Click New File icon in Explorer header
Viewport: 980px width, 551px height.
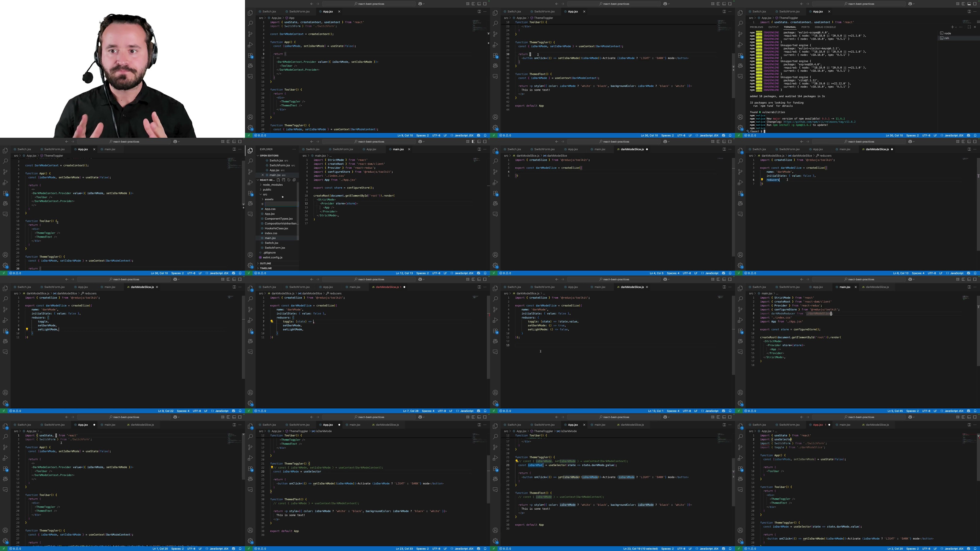[278, 180]
